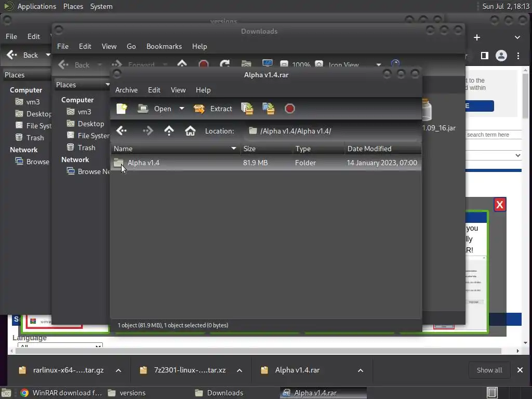
Task: Expand options for Alpha v1.4.rar download
Action: pos(361,370)
